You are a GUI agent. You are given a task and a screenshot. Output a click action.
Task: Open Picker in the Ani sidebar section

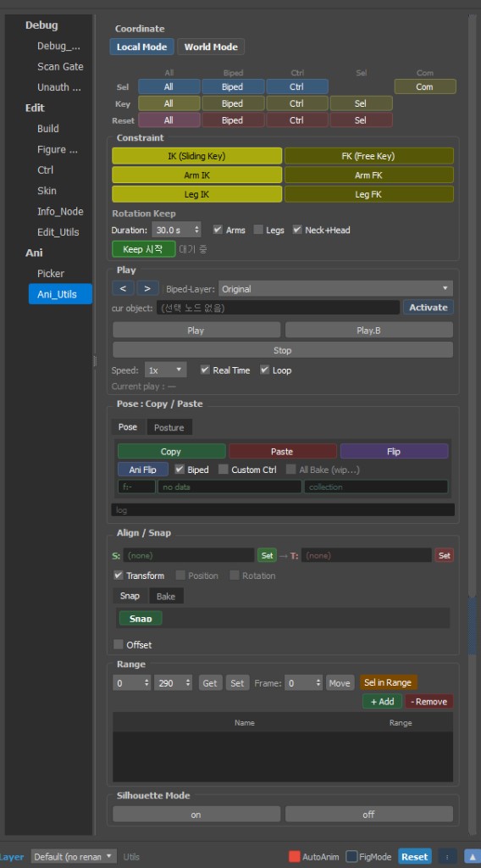51,274
